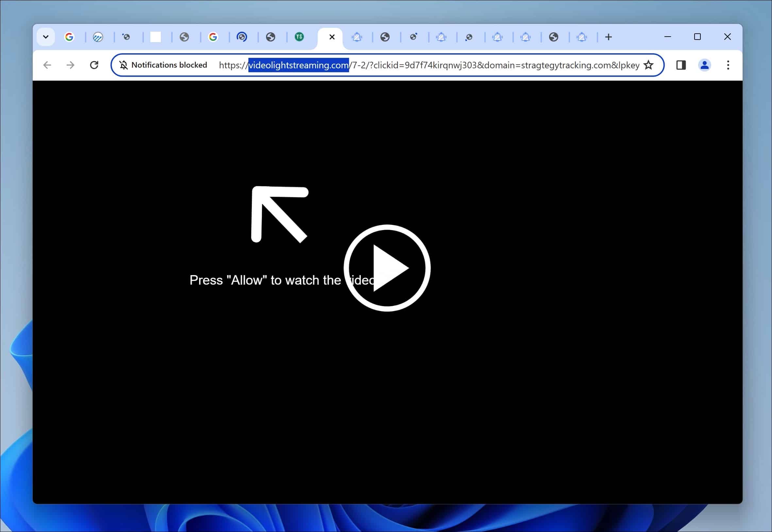Close the active tab with the X
772x532 pixels.
pyautogui.click(x=332, y=37)
